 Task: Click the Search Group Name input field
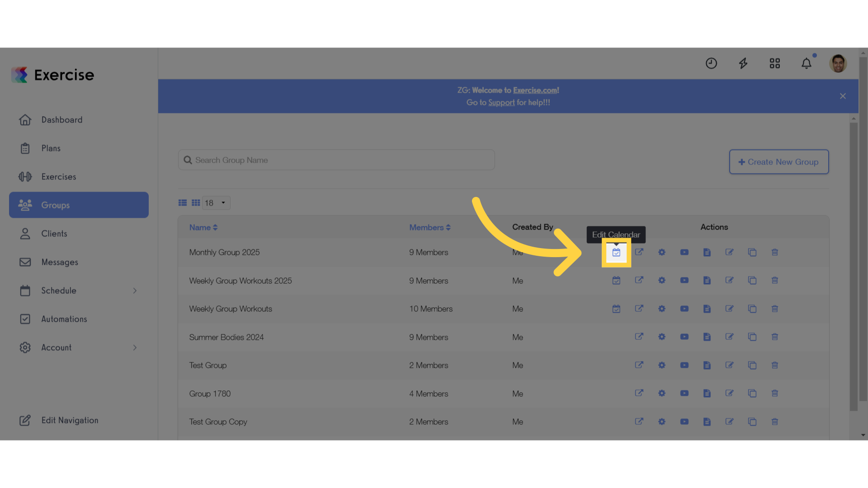click(x=336, y=160)
